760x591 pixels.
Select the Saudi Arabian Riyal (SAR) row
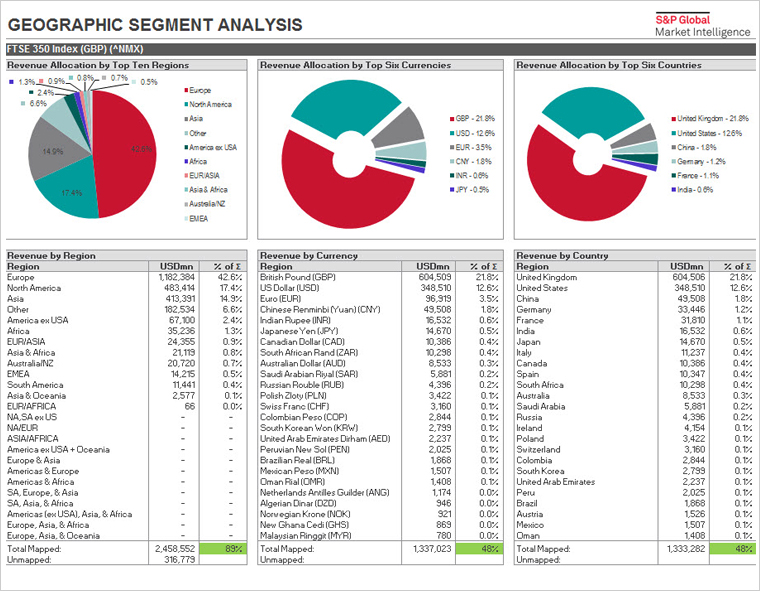pos(380,374)
